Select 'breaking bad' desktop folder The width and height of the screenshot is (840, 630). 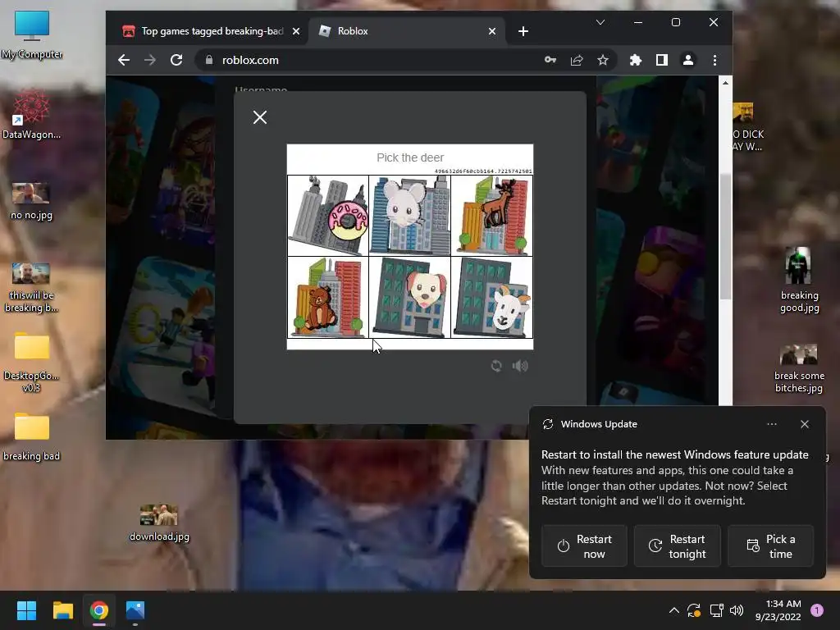pos(31,436)
